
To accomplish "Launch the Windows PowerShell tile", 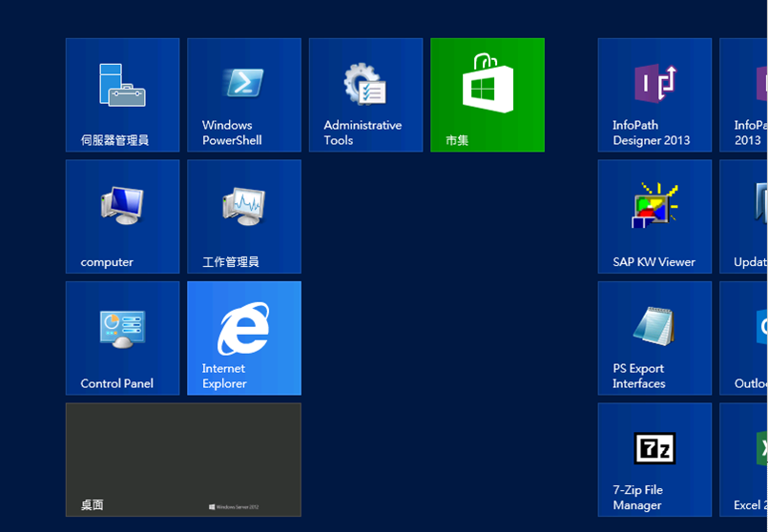I will click(244, 95).
